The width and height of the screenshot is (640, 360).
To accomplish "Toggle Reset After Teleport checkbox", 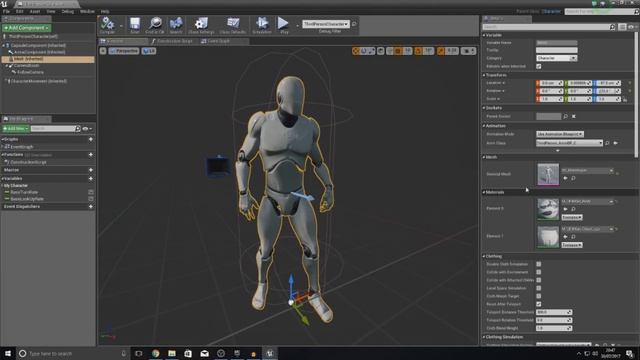I will point(539,304).
